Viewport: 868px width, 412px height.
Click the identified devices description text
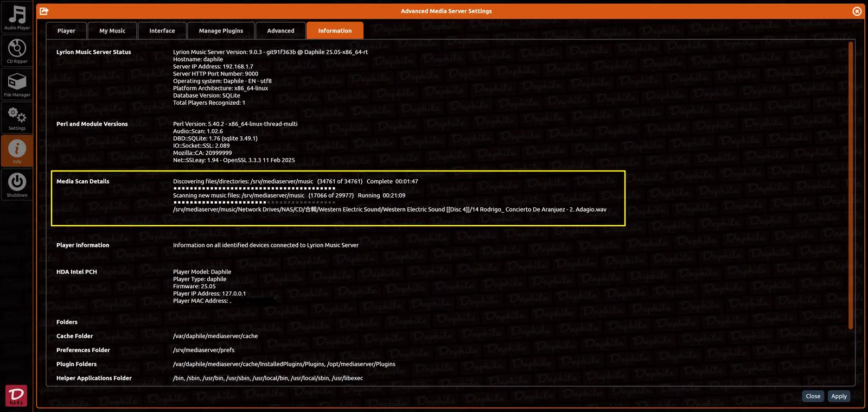(266, 245)
